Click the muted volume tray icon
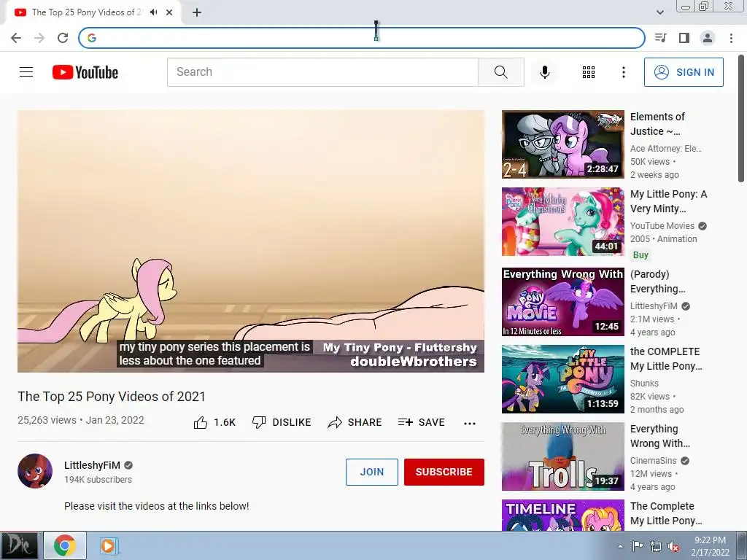Image resolution: width=747 pixels, height=560 pixels. (673, 546)
